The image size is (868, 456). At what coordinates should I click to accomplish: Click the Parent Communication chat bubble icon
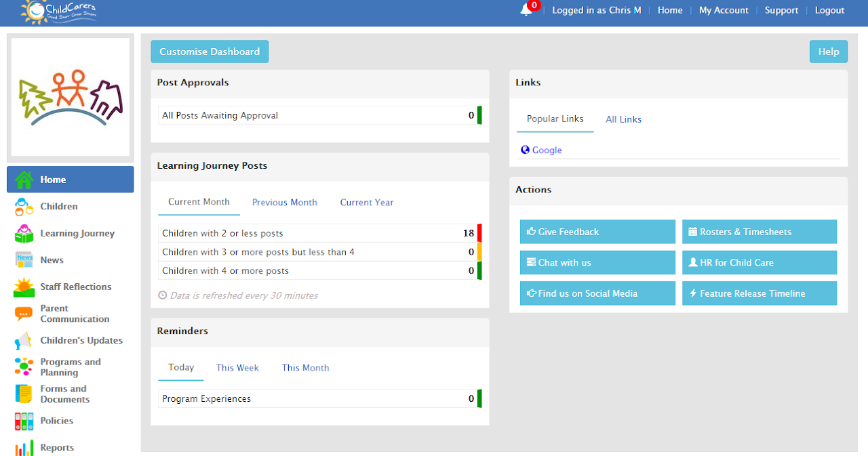tap(24, 314)
